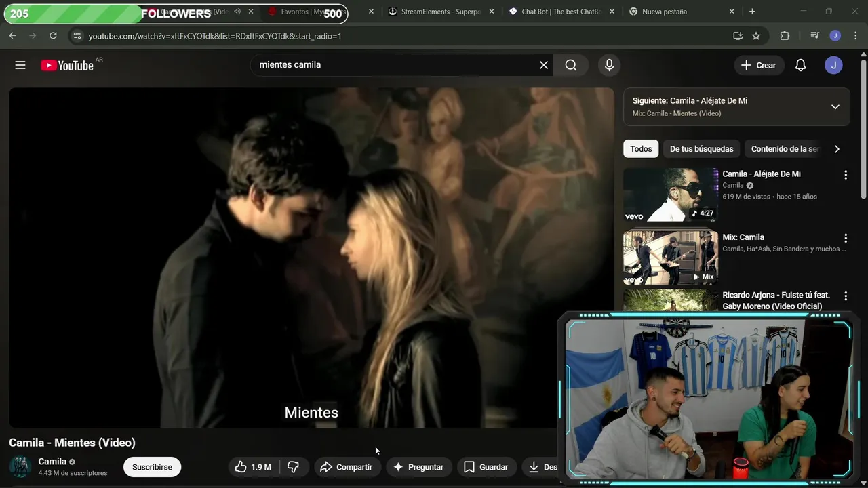Screen dimensions: 868x488
Task: Open the Mix: Camila thumbnail
Action: (671, 258)
